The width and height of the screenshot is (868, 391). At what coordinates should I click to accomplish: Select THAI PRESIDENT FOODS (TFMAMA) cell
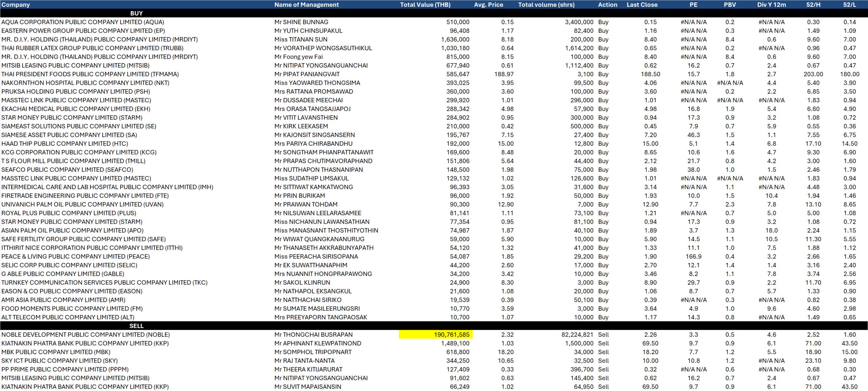tap(90, 74)
